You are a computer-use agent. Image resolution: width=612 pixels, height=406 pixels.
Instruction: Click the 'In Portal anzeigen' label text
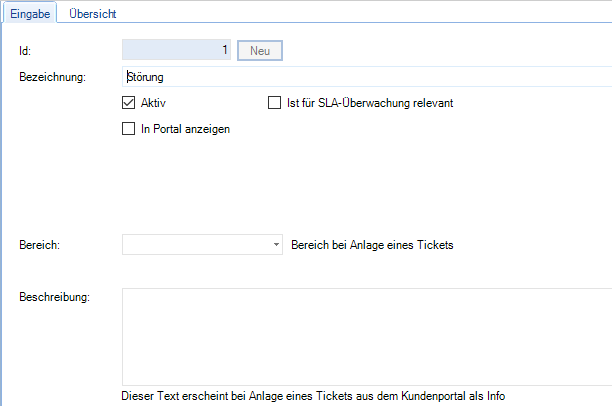185,128
